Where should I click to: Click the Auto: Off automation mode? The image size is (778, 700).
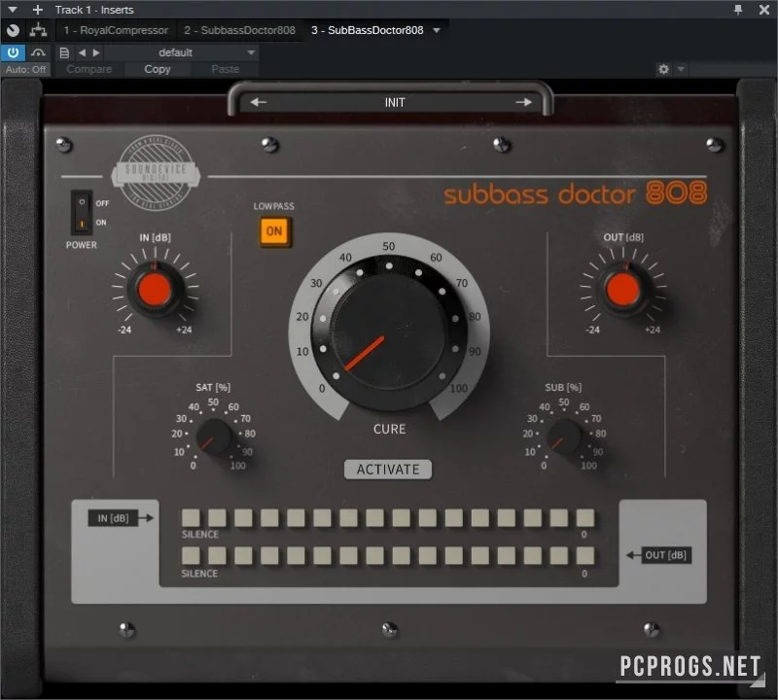(25, 69)
